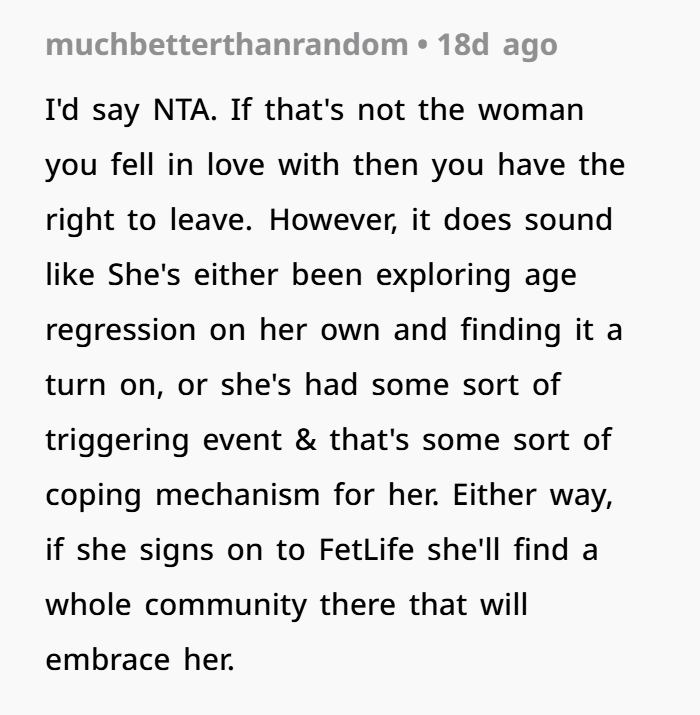Click the word community in the comment
700x715 pixels.
226,606
